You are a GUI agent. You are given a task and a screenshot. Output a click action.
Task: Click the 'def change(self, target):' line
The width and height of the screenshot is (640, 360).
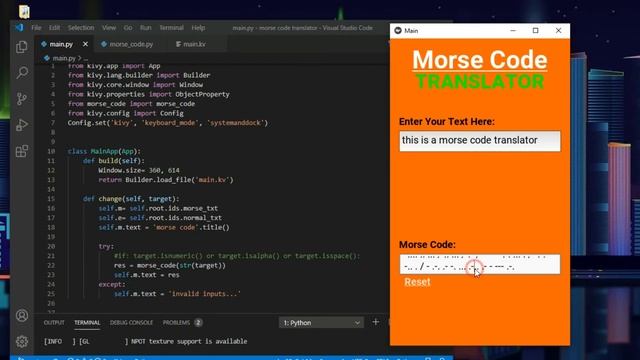pos(131,199)
